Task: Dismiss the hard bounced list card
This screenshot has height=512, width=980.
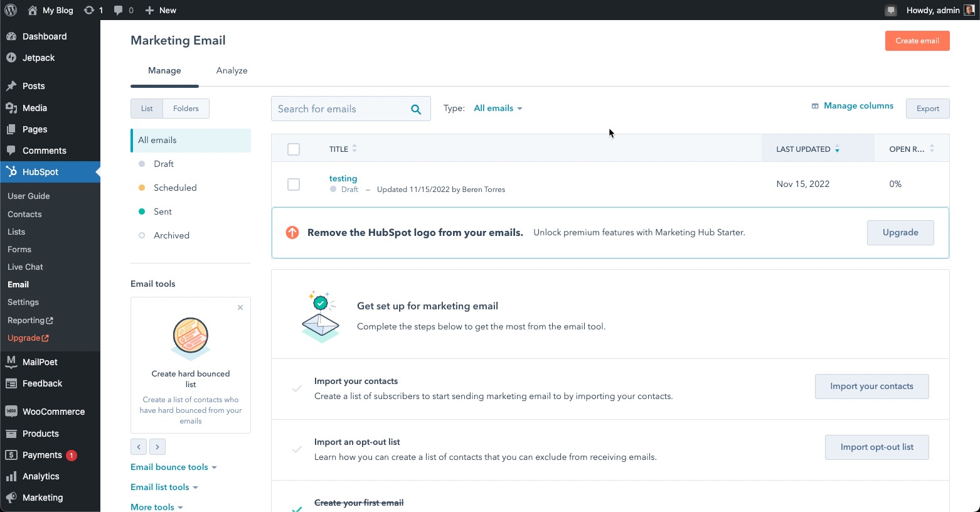Action: click(x=240, y=307)
